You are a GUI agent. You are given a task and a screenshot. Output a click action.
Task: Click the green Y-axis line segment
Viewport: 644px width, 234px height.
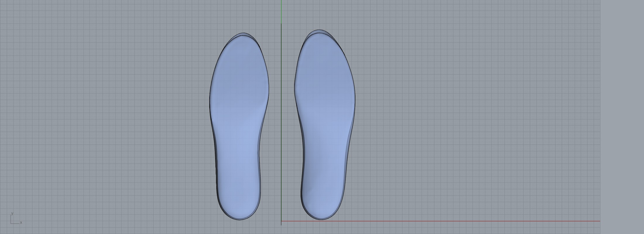click(x=281, y=12)
